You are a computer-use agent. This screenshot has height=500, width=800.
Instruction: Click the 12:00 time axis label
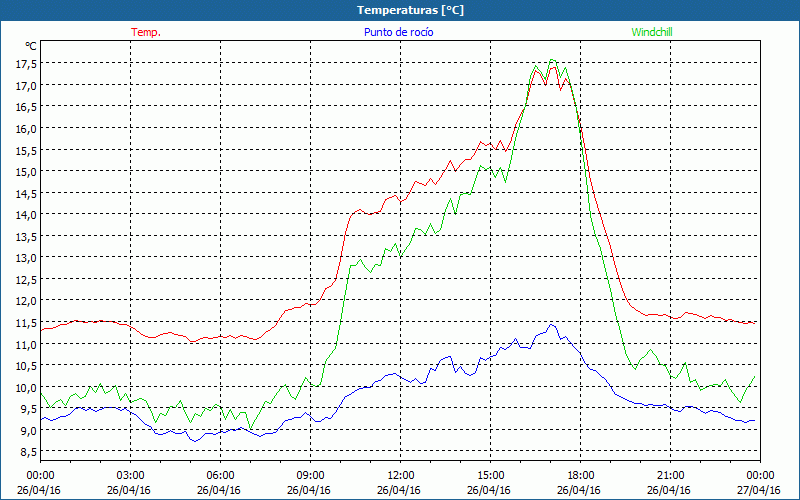(x=401, y=475)
